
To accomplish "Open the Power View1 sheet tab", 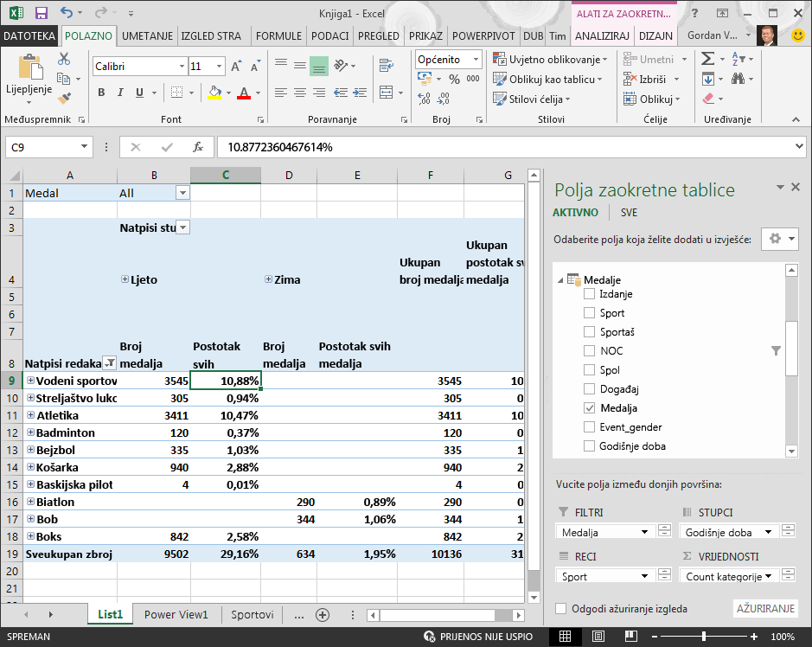I will [x=176, y=615].
